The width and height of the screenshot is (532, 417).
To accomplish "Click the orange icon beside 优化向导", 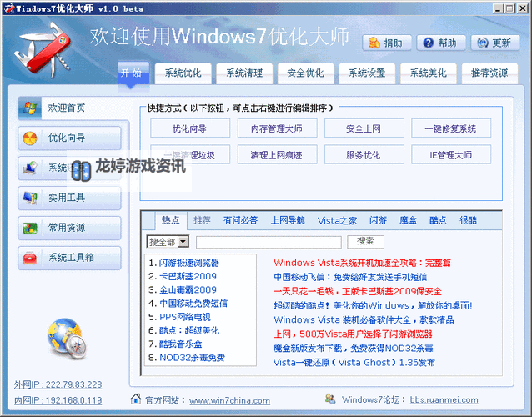I will click(x=30, y=138).
